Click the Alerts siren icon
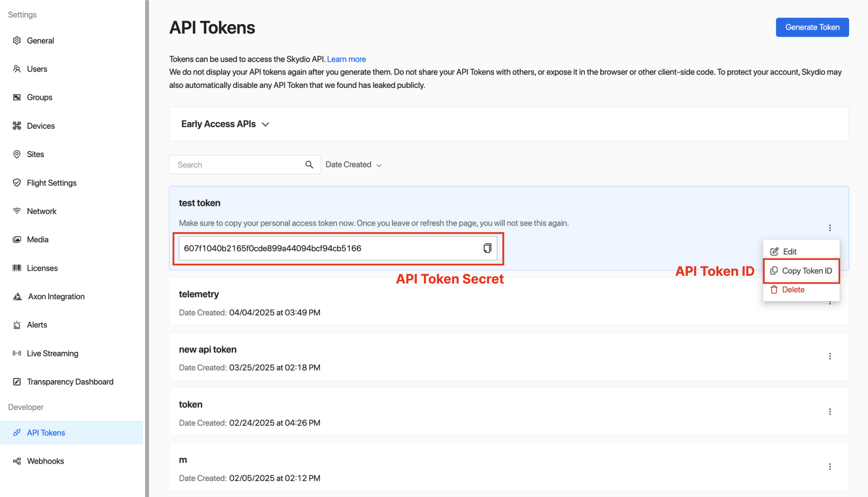Image resolution: width=868 pixels, height=497 pixels. (17, 325)
